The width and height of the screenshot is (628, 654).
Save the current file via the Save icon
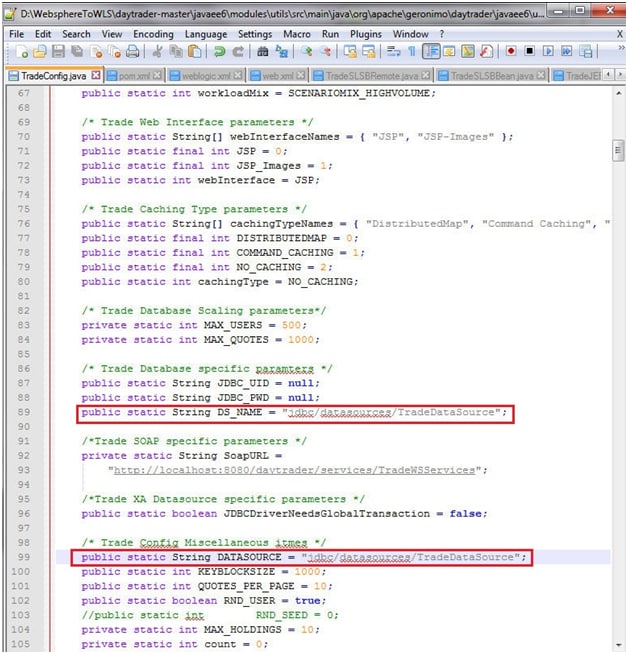pos(58,51)
